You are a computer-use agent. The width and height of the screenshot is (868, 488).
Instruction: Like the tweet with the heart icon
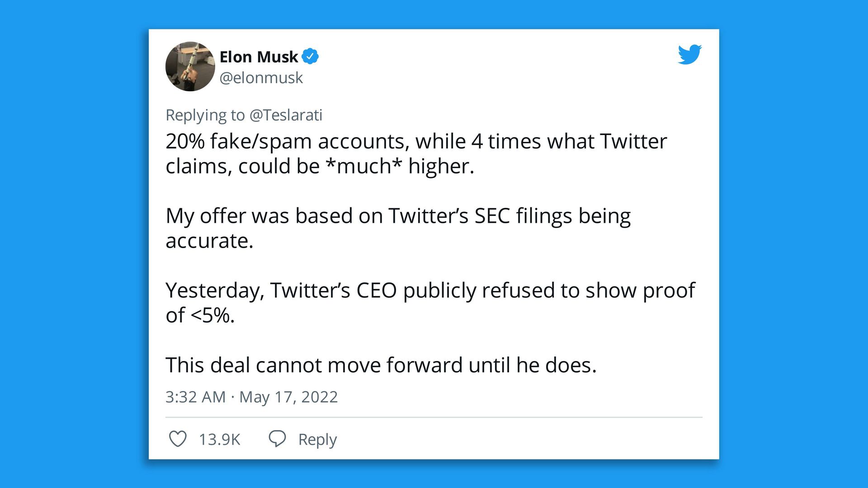pos(178,439)
